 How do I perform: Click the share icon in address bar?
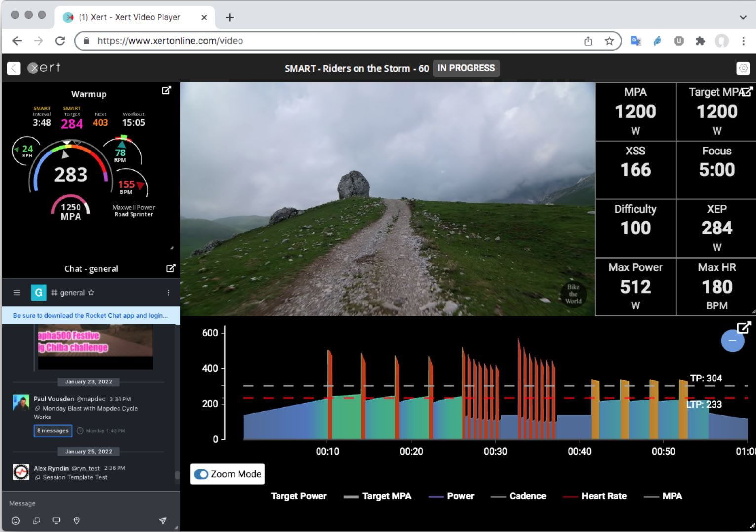(x=588, y=41)
